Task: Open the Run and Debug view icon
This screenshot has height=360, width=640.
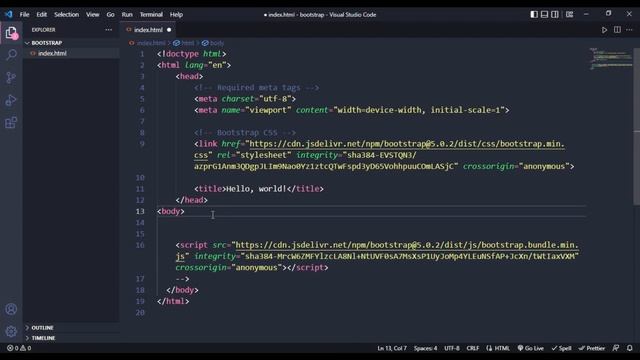Action: [x=11, y=100]
